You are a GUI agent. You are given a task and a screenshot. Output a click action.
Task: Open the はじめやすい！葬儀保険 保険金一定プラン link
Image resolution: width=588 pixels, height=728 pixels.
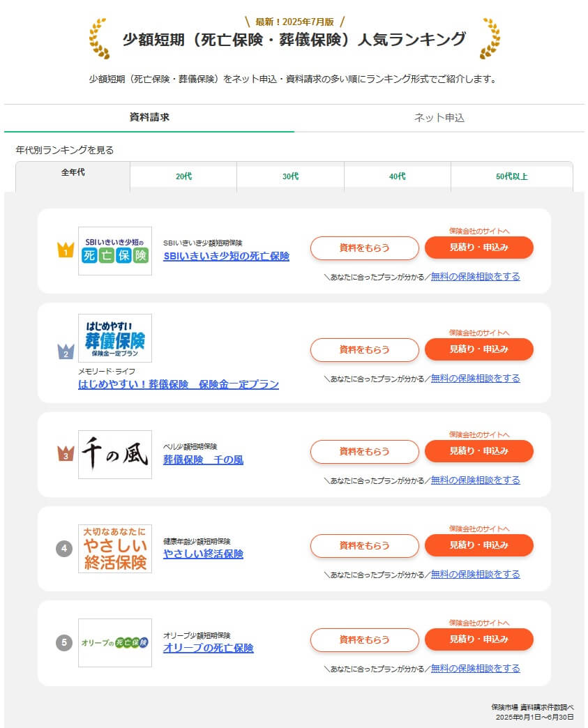[x=178, y=385]
